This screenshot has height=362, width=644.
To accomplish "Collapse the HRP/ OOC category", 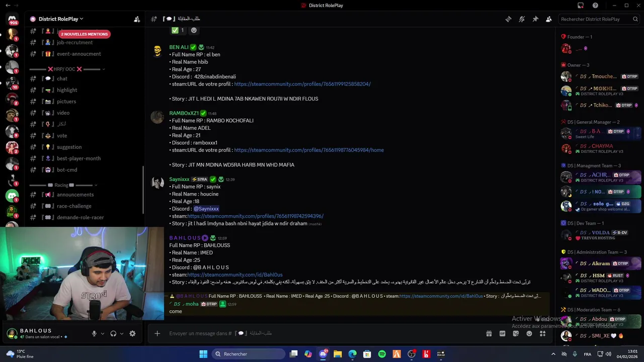I will pyautogui.click(x=64, y=69).
